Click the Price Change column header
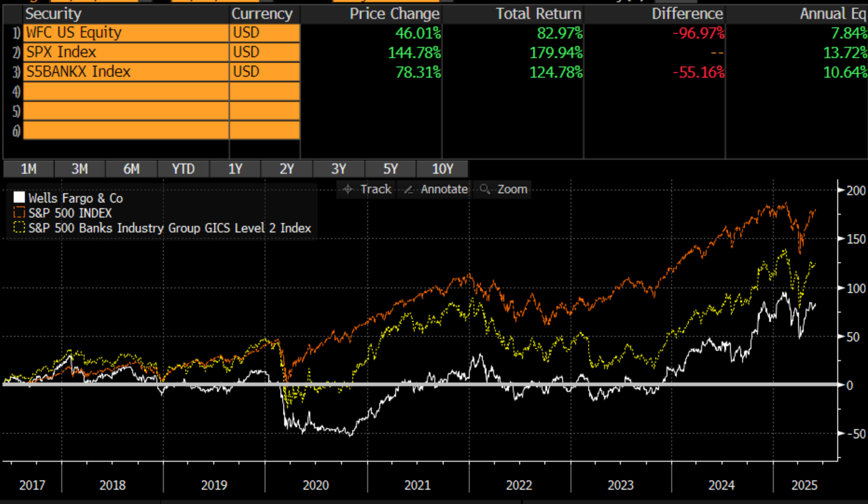 [394, 14]
